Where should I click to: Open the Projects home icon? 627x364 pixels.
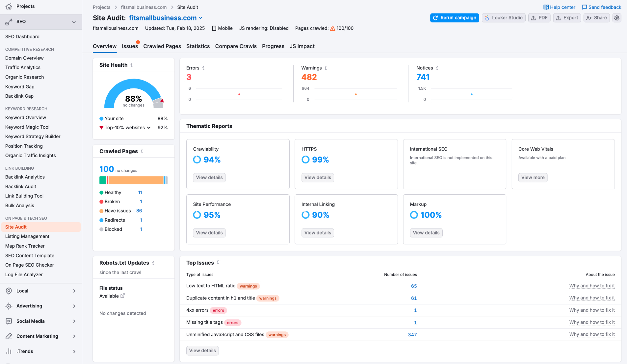click(x=9, y=6)
